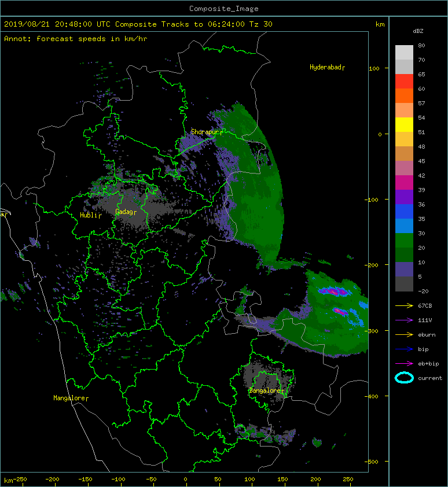Click the light gray 80 dBZ swatch
Screen dimensions: 448x487
[404, 52]
